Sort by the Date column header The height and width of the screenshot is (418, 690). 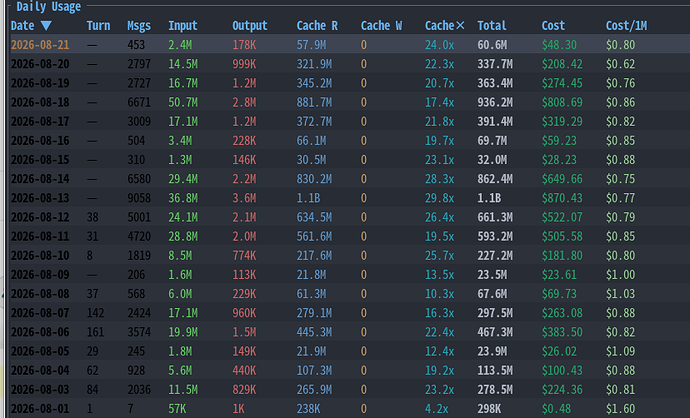click(22, 26)
